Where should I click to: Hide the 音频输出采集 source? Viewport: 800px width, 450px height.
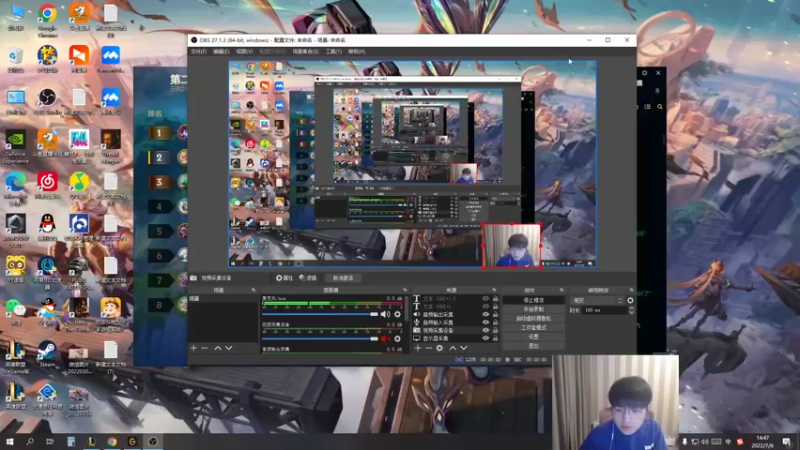[x=485, y=314]
